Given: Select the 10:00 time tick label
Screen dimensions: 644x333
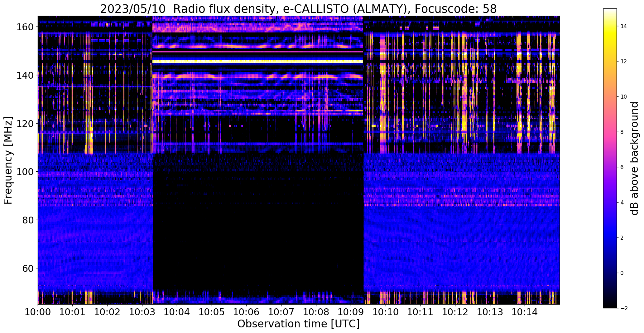Looking at the screenshot, I should point(38,312).
